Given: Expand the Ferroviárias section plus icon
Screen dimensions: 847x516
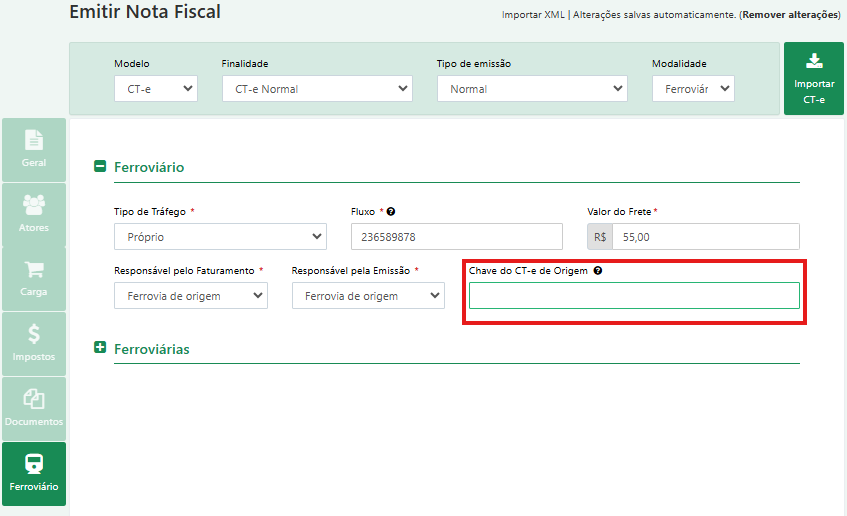Looking at the screenshot, I should pyautogui.click(x=100, y=347).
